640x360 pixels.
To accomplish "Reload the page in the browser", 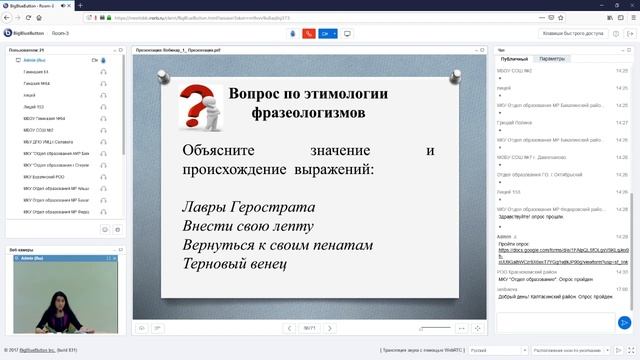I will click(28, 18).
